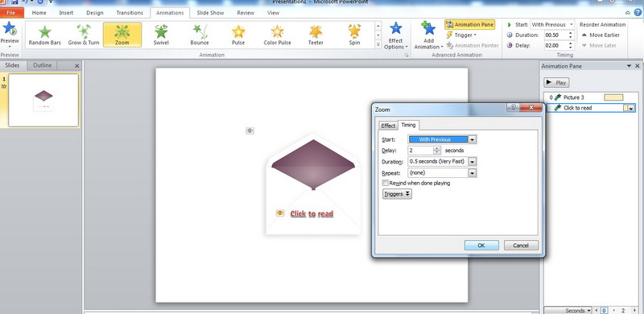The height and width of the screenshot is (314, 644).
Task: Click the Animation Painter tool
Action: pyautogui.click(x=473, y=45)
